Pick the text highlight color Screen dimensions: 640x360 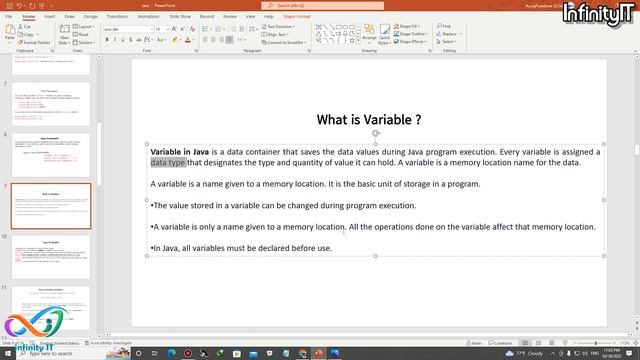click(174, 40)
